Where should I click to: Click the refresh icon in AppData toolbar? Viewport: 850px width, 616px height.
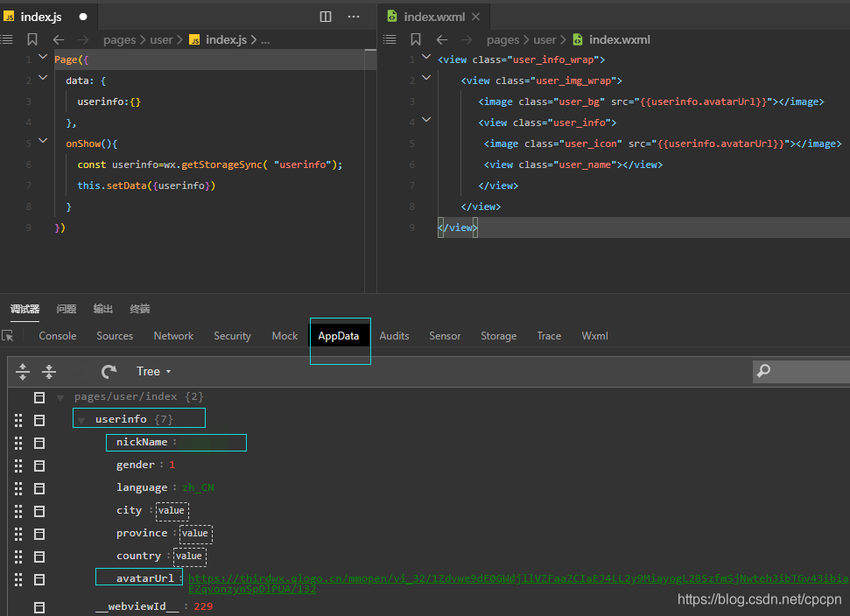click(109, 371)
